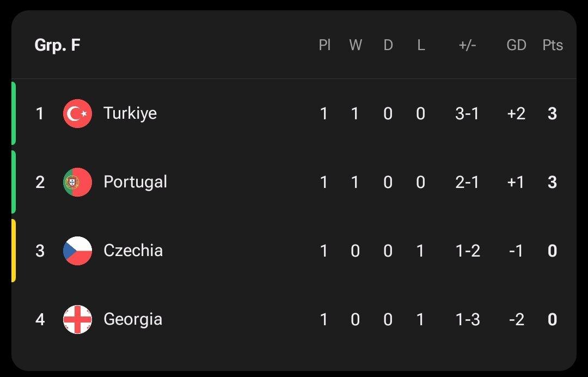Click the W column header
The image size is (588, 377).
[x=356, y=45]
